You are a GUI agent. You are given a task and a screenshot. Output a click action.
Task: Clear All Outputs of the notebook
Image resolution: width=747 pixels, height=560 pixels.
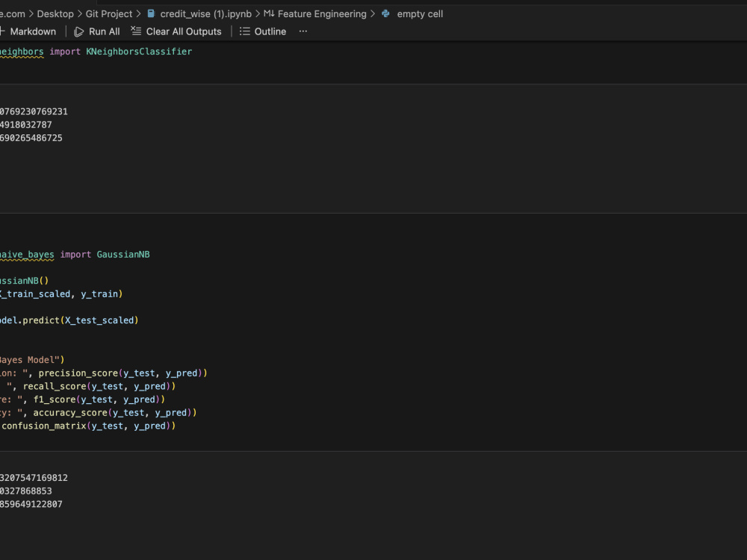176,31
